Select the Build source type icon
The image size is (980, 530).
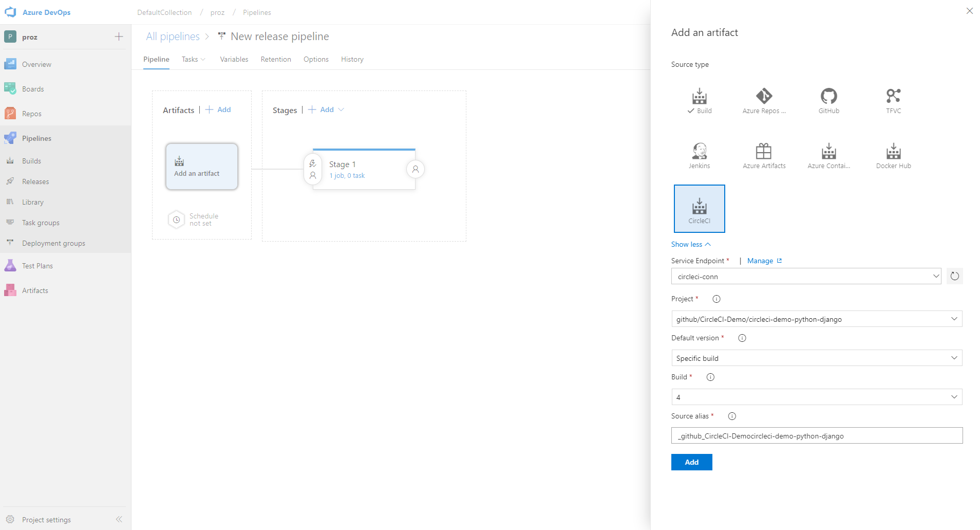click(699, 101)
